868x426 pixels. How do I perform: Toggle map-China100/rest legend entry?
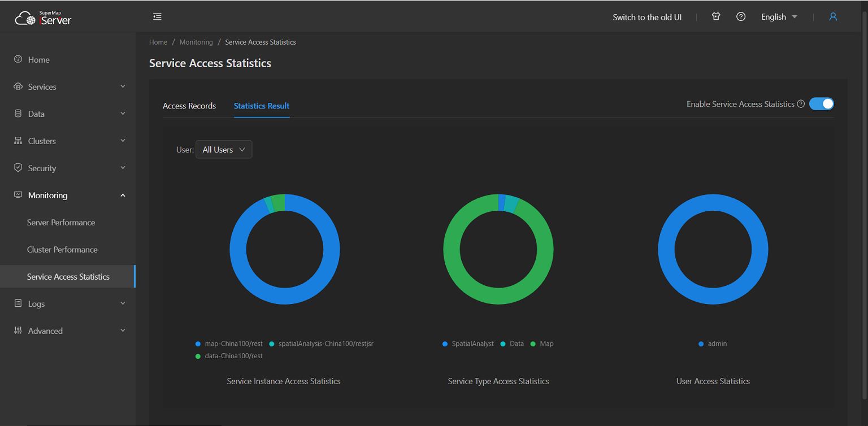[x=229, y=344]
